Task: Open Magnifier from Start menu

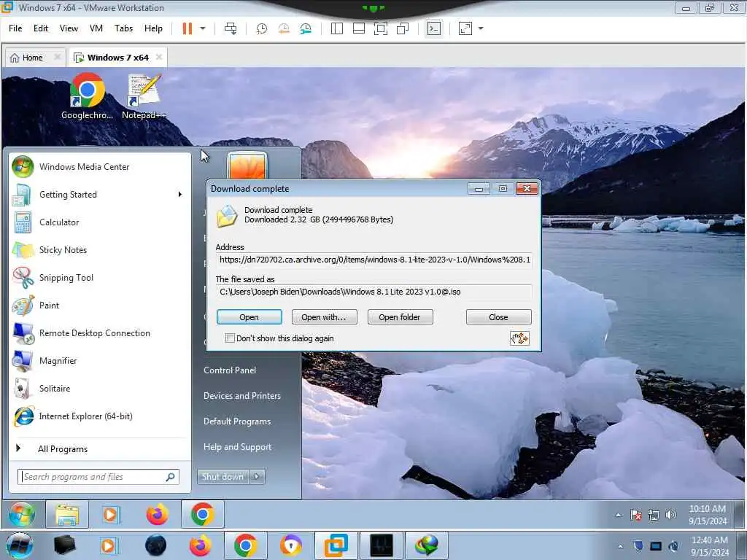Action: click(x=99, y=360)
